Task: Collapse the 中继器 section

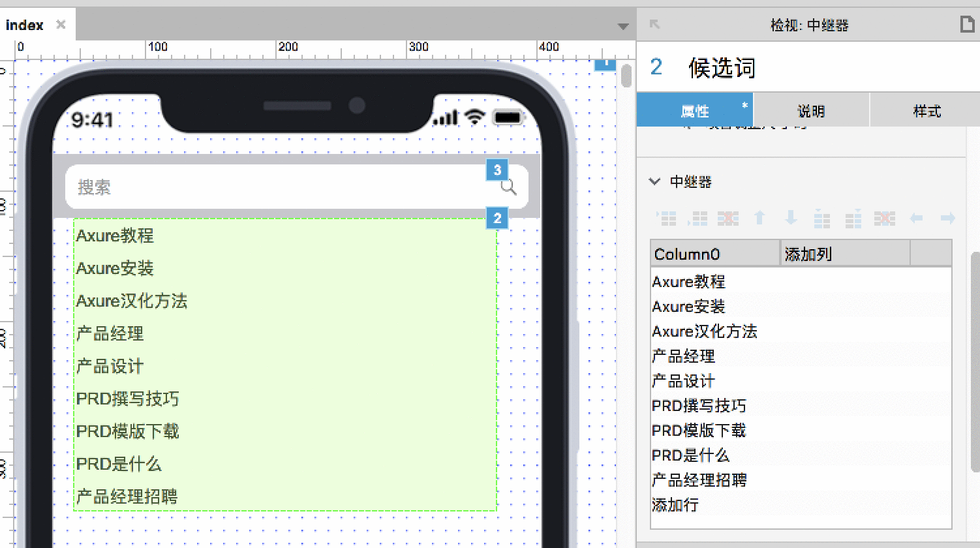Action: coord(654,181)
